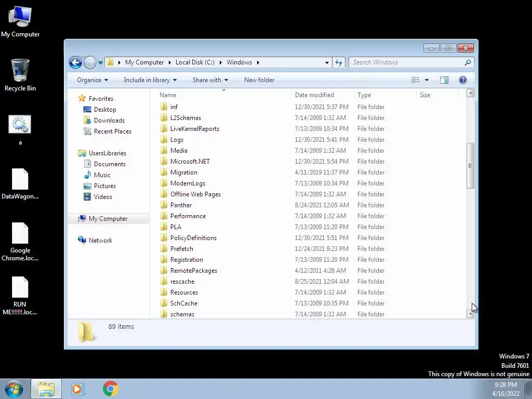Open Google Chrome from taskbar
The width and height of the screenshot is (532, 399).
111,389
